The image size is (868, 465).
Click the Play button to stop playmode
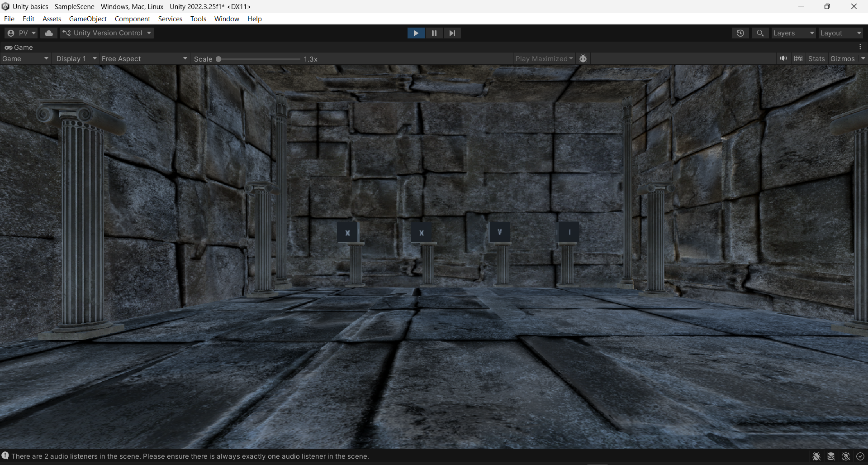(416, 33)
